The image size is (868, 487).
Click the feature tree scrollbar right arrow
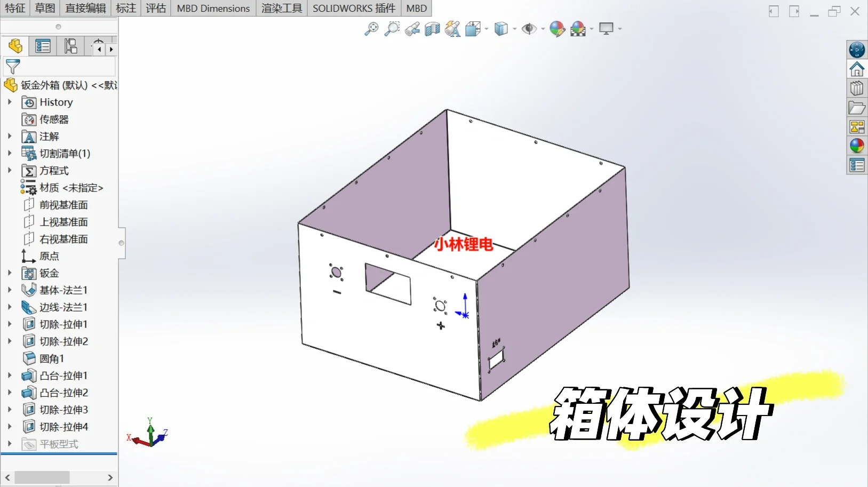tap(110, 477)
